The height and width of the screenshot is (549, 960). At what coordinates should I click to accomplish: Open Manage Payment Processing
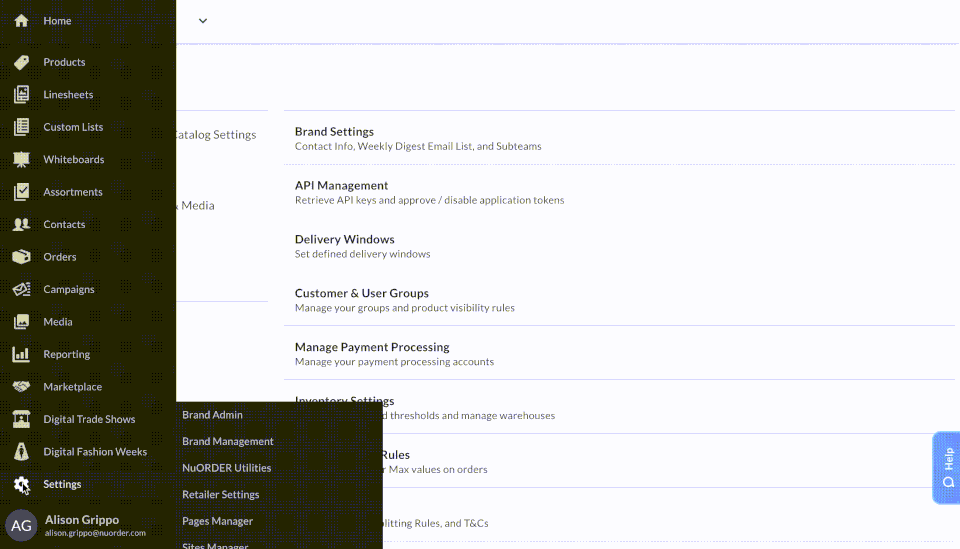pyautogui.click(x=372, y=347)
